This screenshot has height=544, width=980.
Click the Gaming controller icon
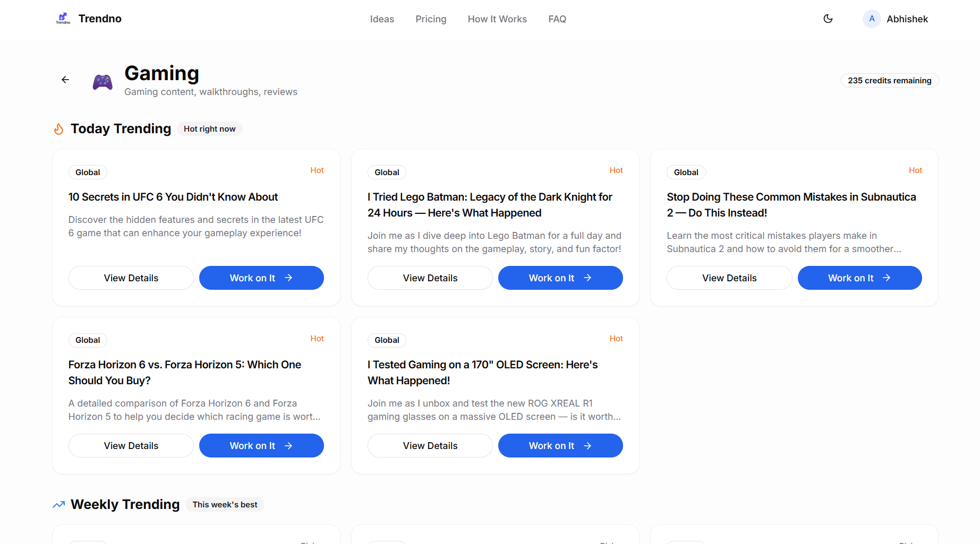(x=103, y=82)
